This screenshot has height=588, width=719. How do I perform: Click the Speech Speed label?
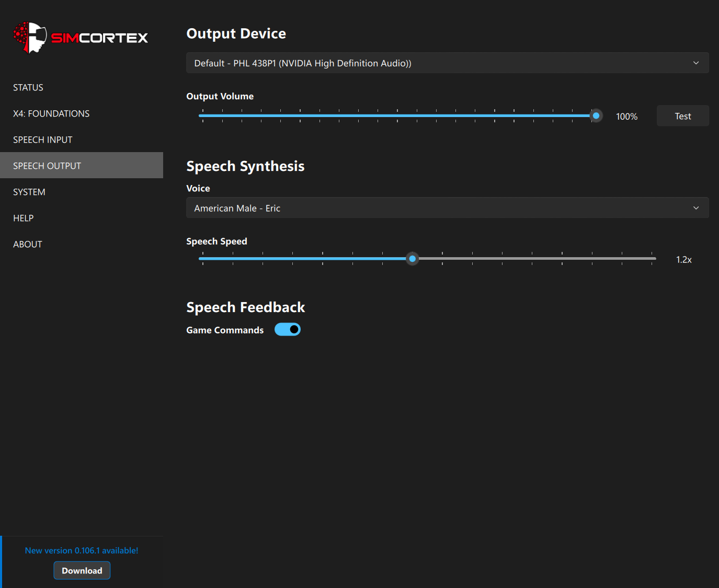[x=217, y=241]
